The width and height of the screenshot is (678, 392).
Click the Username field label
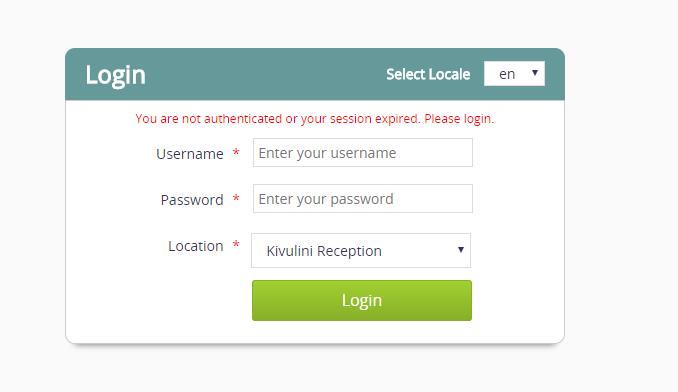pyautogui.click(x=190, y=154)
